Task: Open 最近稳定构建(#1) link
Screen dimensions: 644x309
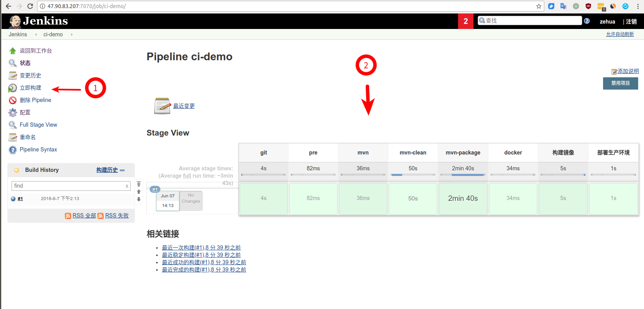Action: tap(201, 255)
